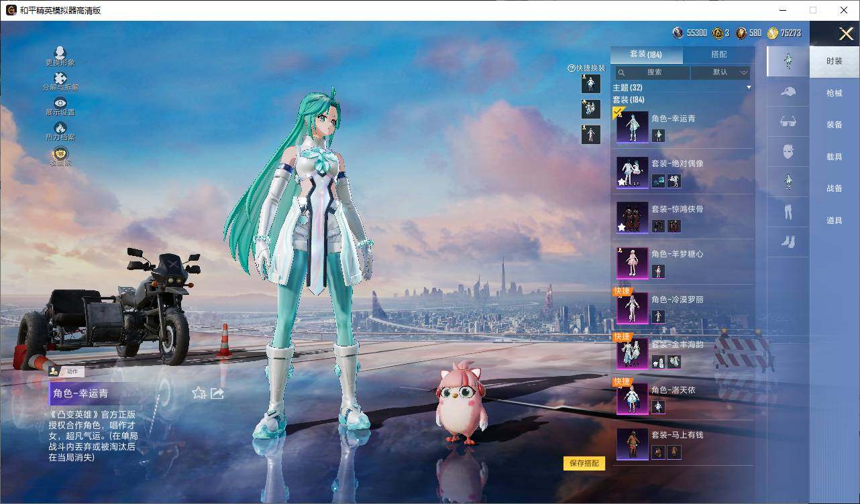The height and width of the screenshot is (504, 860).
Task: Select the 套装-绝对偶像 outfit thumbnail
Action: click(x=633, y=172)
